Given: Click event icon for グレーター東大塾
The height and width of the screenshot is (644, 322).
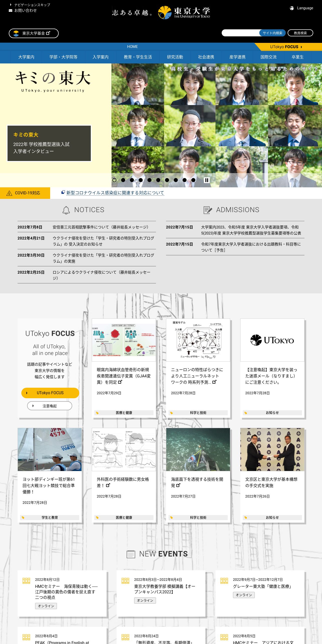Looking at the screenshot, I should click(224, 581).
